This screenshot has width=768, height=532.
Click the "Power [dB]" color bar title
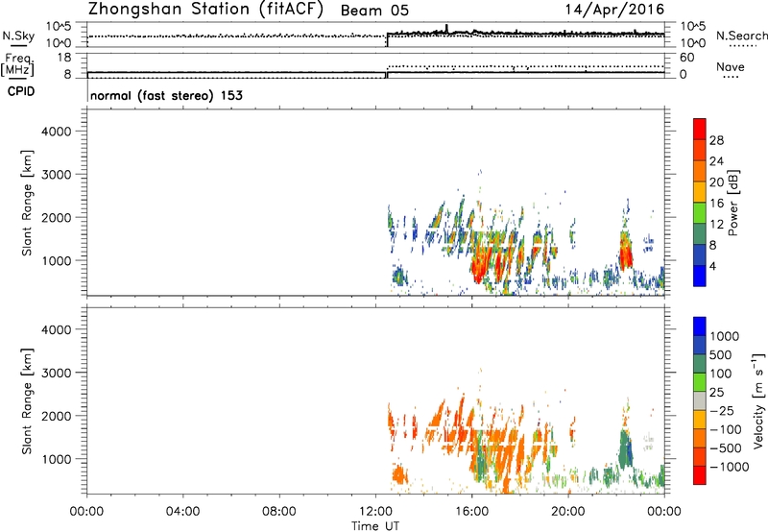pyautogui.click(x=732, y=203)
